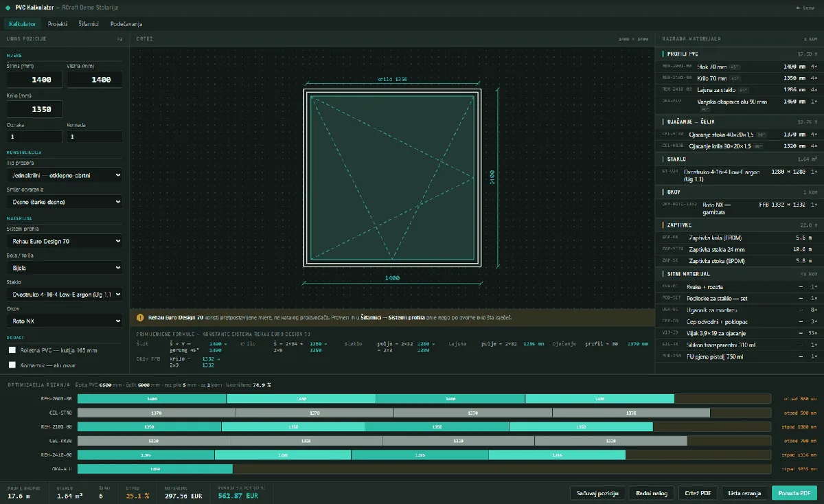
Task: Select the Štok 70 mm material row
Action: click(740, 67)
